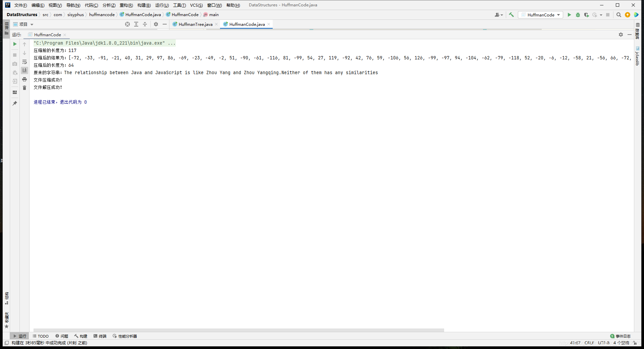Click the attach debugger bug icon in the Run panel
Image resolution: width=644 pixels, height=349 pixels.
pyautogui.click(x=15, y=72)
